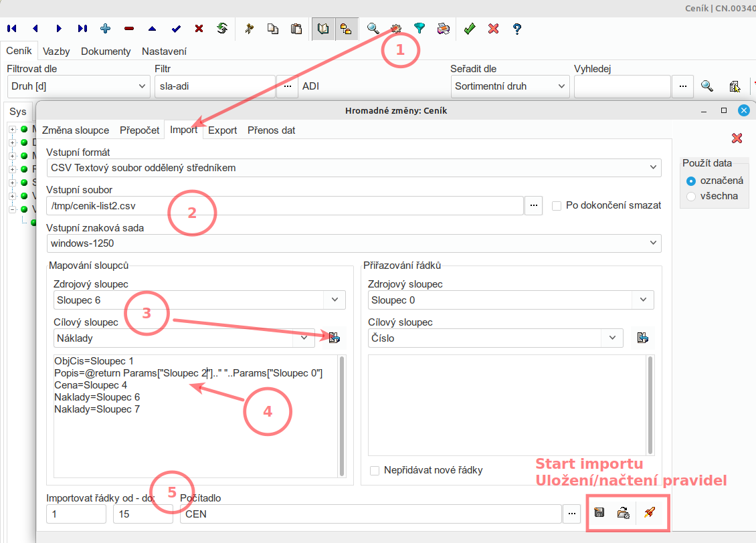Check the Nepřidávat nové řádky option
Image resolution: width=756 pixels, height=543 pixels.
tap(375, 470)
